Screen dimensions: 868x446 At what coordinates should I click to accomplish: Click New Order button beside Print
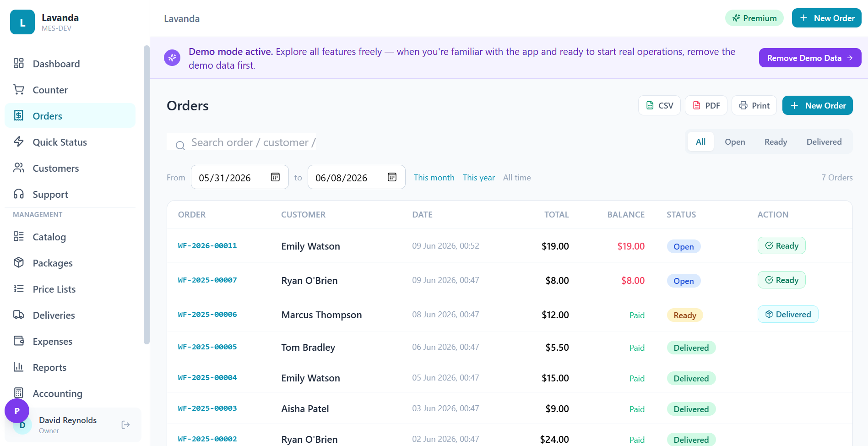point(818,105)
